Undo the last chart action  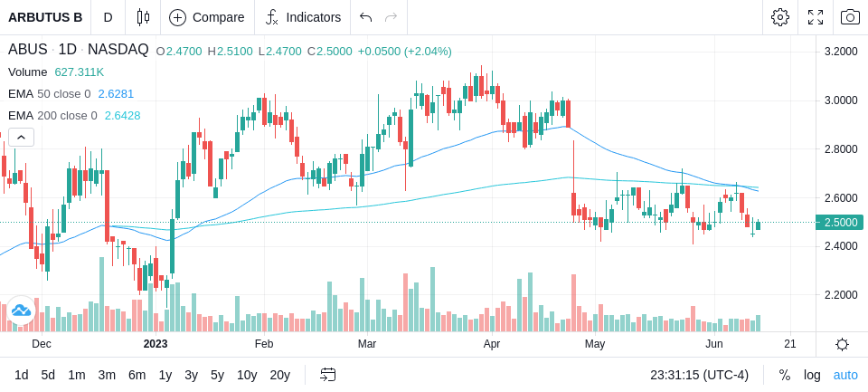(365, 17)
